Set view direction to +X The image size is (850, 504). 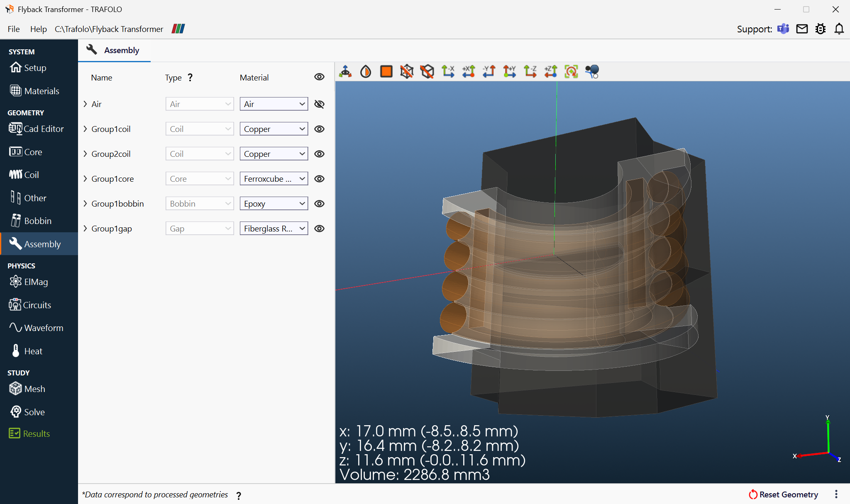469,71
